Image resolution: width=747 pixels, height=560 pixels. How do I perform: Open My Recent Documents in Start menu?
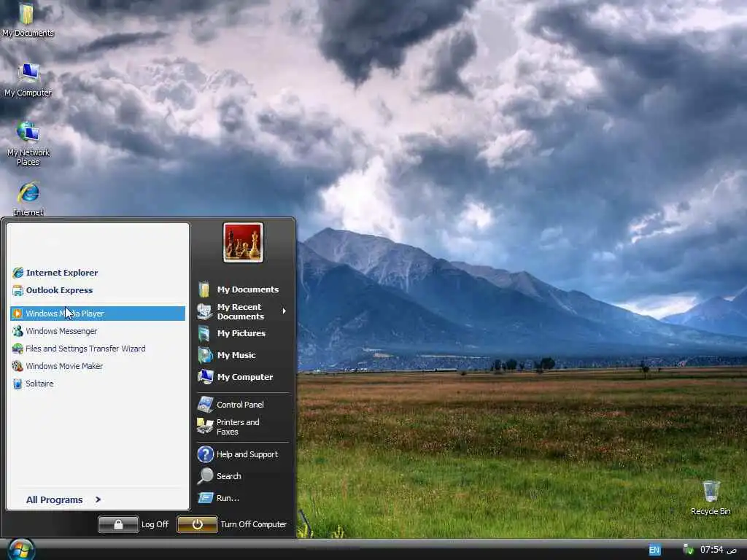pyautogui.click(x=242, y=311)
